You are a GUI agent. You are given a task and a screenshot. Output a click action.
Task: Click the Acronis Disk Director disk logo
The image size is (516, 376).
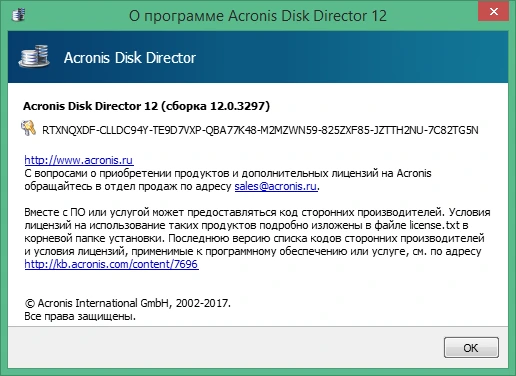34,57
